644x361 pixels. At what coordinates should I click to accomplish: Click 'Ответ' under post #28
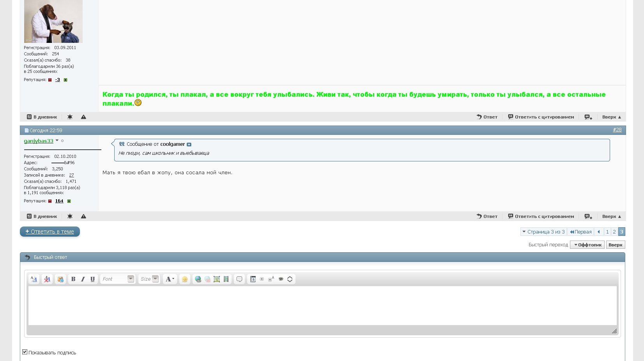click(487, 216)
